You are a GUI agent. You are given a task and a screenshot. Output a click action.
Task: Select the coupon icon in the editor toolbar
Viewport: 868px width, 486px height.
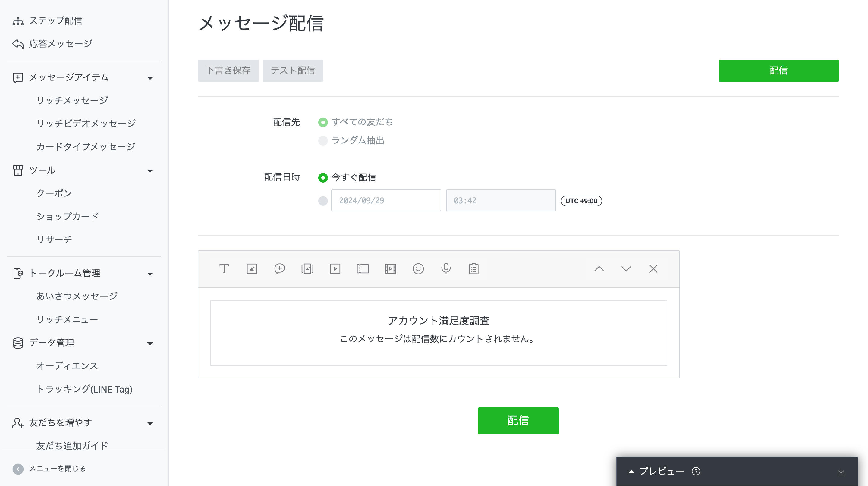tap(363, 269)
